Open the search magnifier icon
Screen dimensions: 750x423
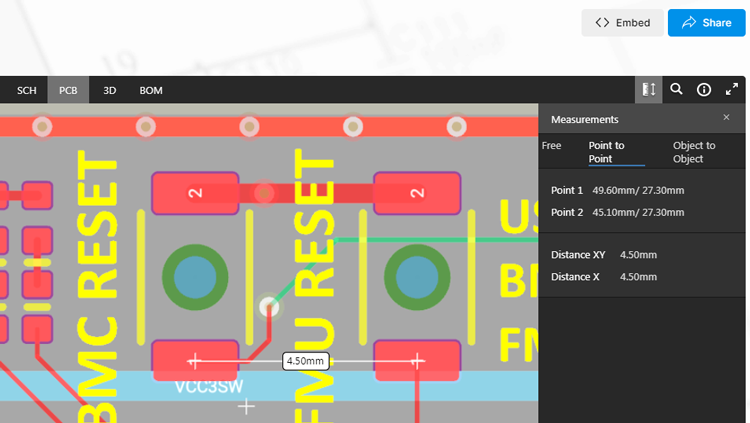click(x=677, y=90)
